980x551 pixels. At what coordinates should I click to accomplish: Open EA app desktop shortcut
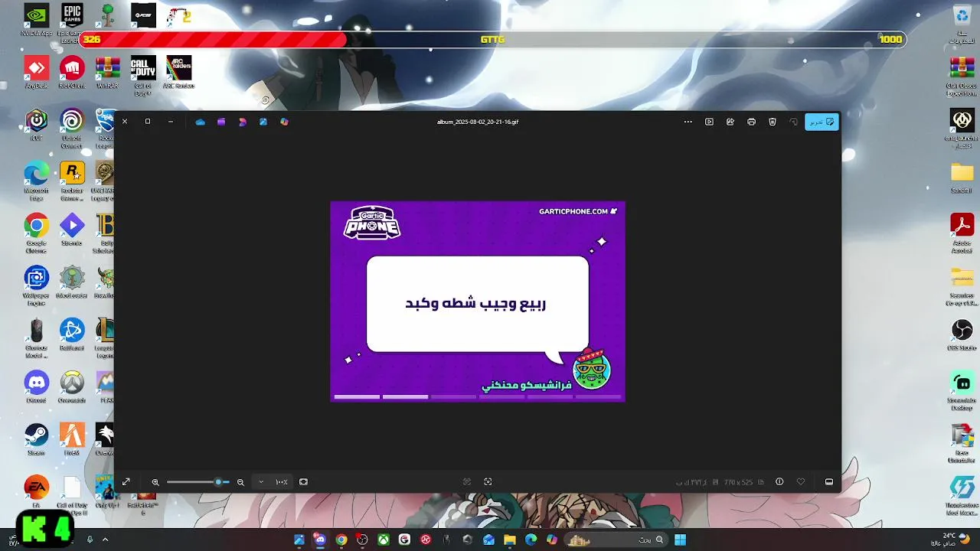pos(36,491)
